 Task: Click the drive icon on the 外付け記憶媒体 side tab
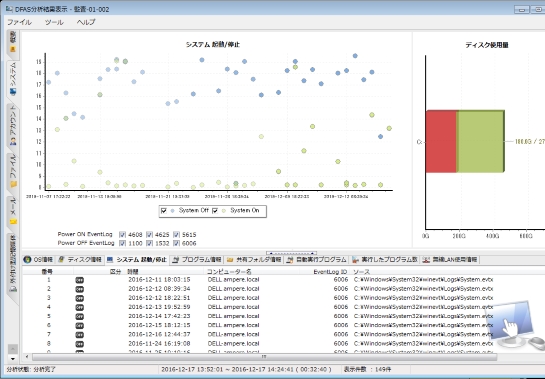[13, 288]
